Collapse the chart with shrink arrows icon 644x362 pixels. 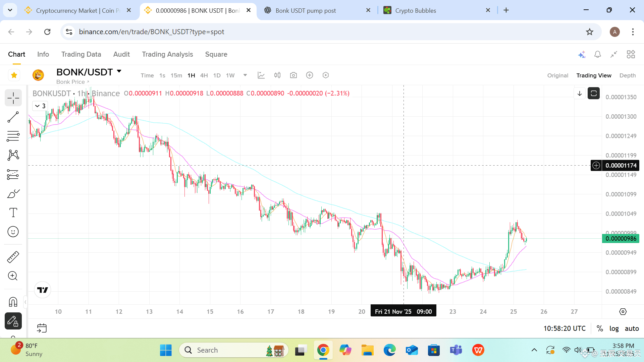pyautogui.click(x=614, y=54)
